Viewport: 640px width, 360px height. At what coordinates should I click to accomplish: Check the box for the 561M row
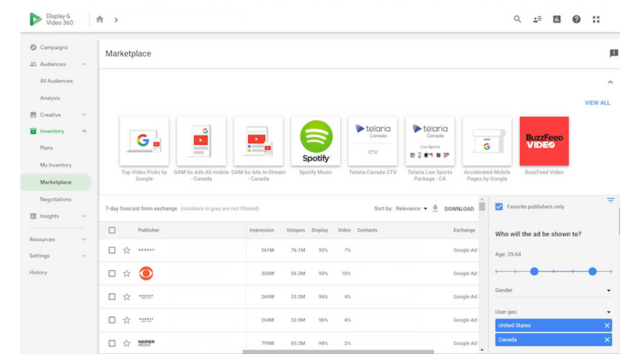(112, 250)
